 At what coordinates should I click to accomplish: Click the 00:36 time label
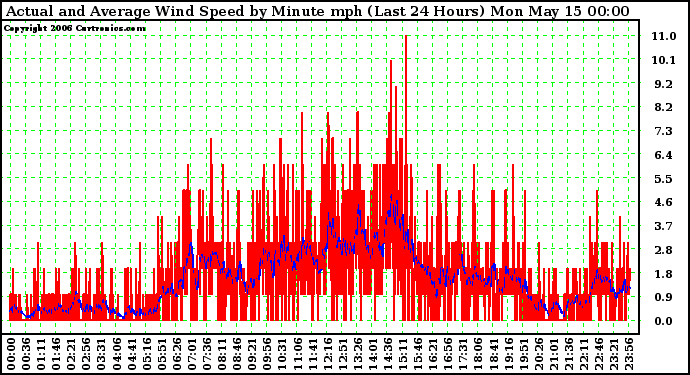[x=26, y=354]
